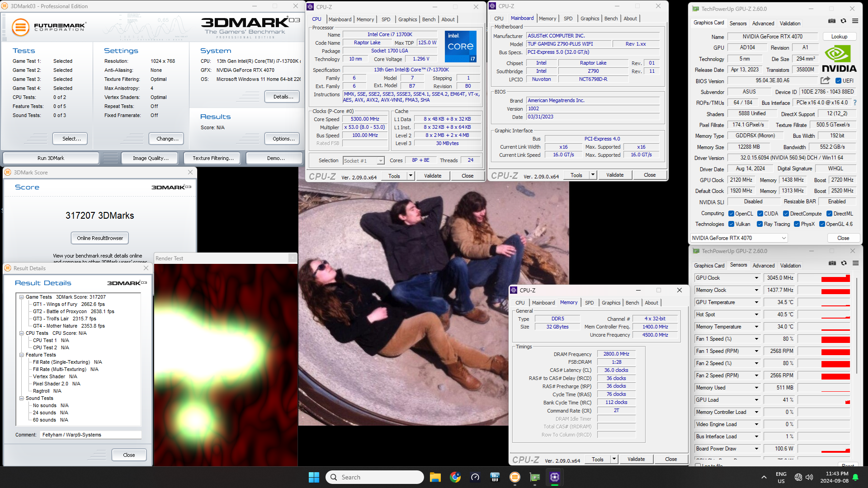Open the Board Power Draw sensor dropdown

756,449
